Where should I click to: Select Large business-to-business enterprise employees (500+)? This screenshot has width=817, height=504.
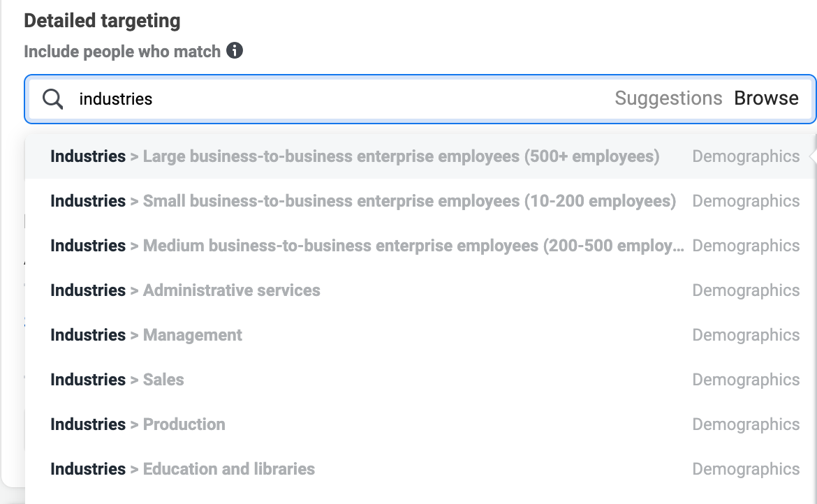pos(420,156)
